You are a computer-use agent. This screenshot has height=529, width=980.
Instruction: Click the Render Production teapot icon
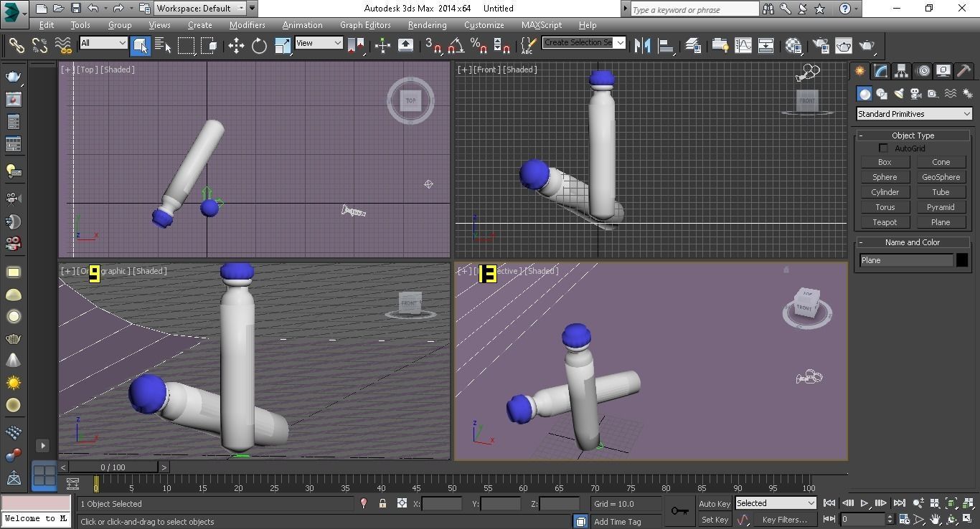click(x=867, y=46)
